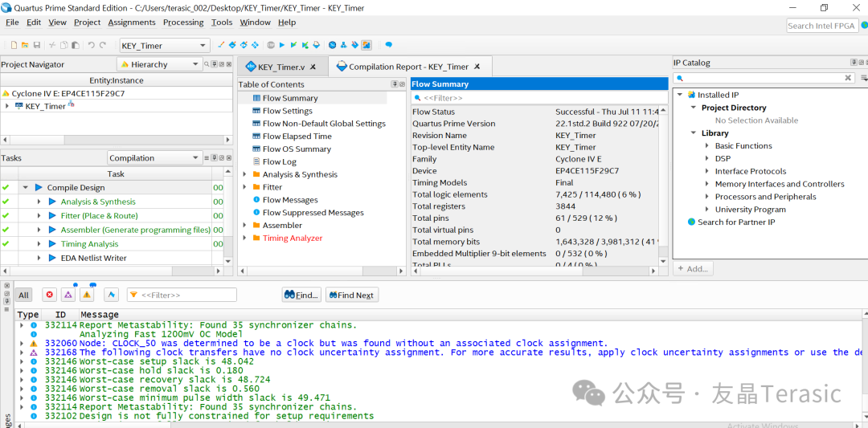This screenshot has height=428, width=868.
Task: Click the Start Analysis & Synthesis icon
Action: [x=293, y=45]
